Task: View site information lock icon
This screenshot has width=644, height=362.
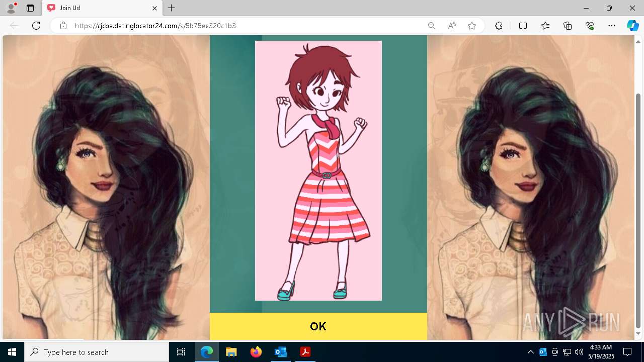Action: [x=63, y=26]
